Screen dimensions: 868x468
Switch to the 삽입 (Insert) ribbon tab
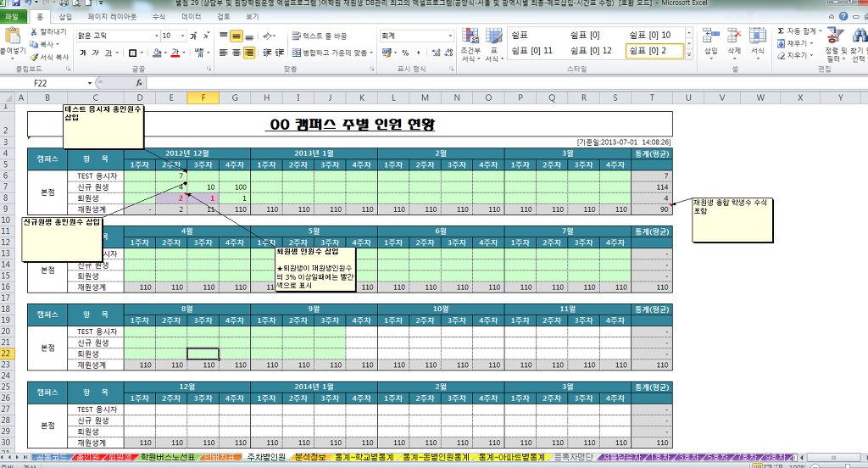(65, 17)
